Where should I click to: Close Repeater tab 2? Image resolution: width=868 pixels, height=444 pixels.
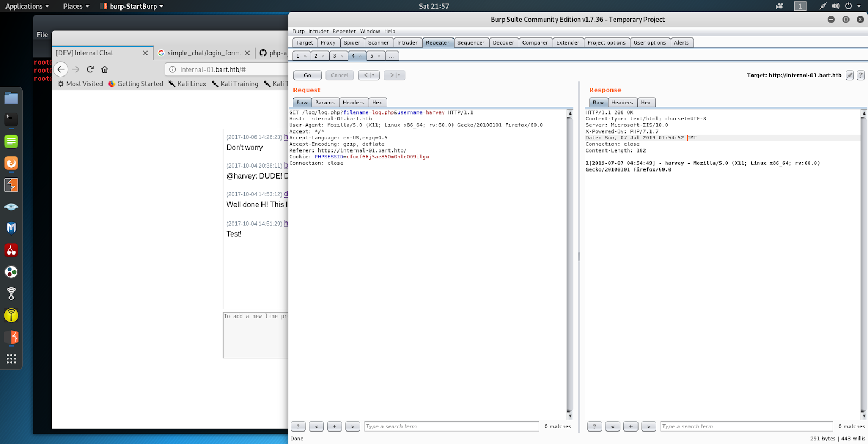(323, 56)
